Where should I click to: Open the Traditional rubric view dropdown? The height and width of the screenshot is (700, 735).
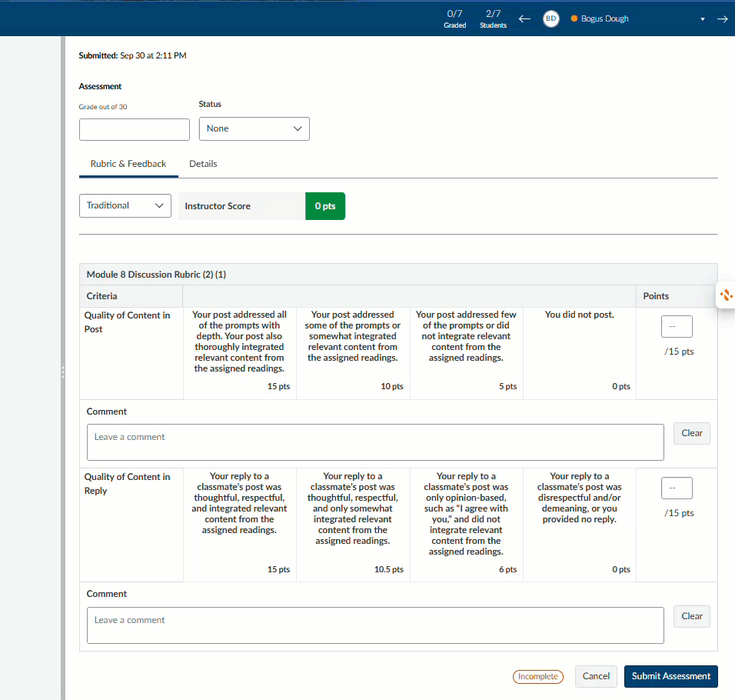pos(125,206)
